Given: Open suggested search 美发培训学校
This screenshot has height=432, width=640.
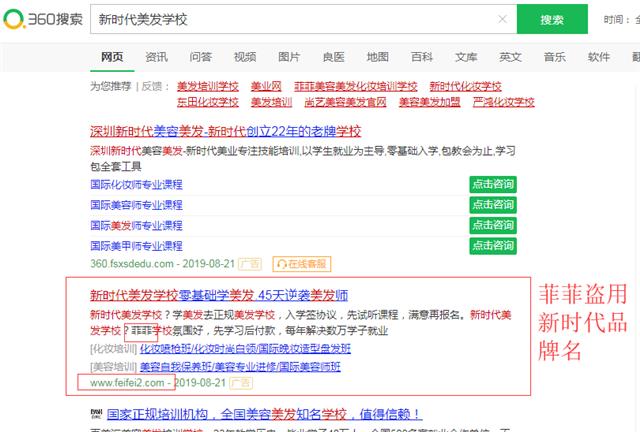Looking at the screenshot, I should pos(208,87).
